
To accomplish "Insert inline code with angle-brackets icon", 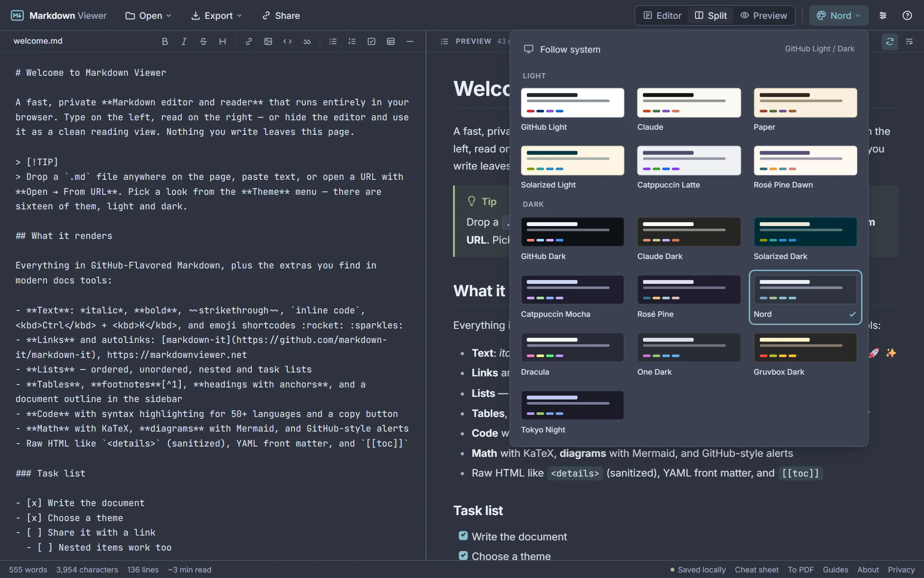I will pyautogui.click(x=287, y=42).
